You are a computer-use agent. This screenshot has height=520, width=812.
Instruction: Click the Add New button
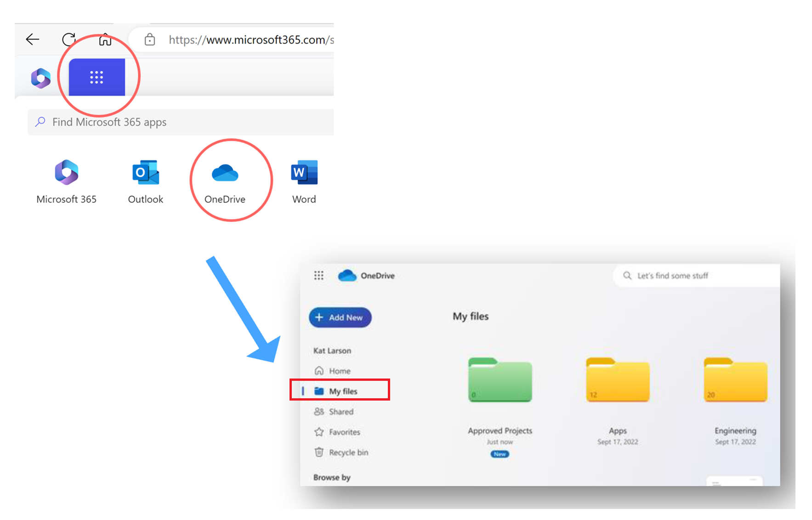pos(340,317)
